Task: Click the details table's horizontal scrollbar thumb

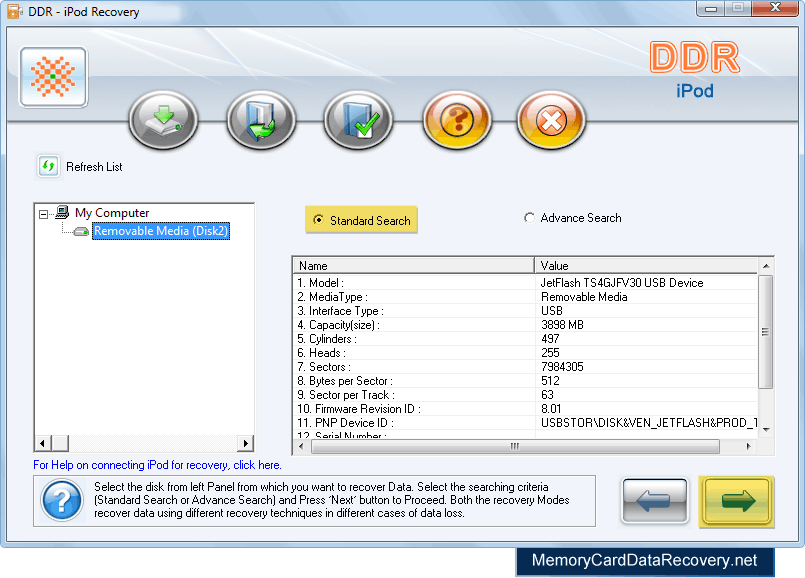Action: point(515,447)
